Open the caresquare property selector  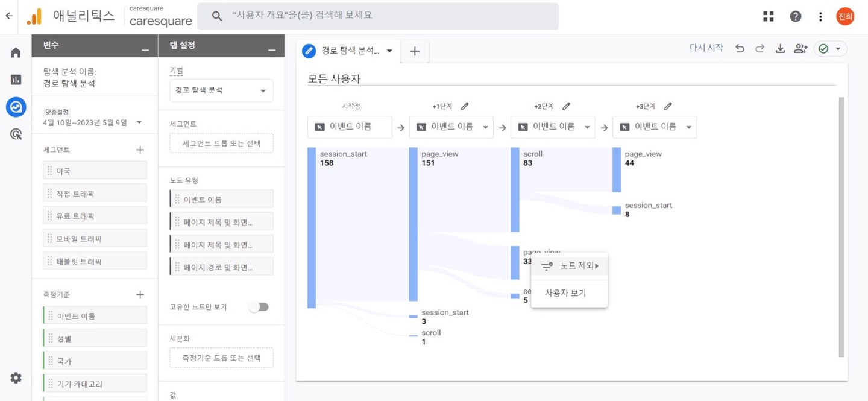coord(160,17)
